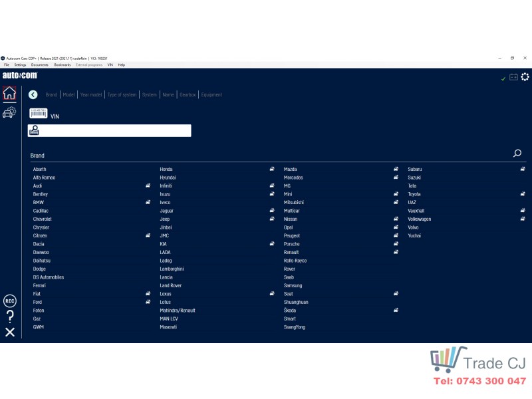
Task: Pick SsangYong from the list
Action: pyautogui.click(x=295, y=327)
